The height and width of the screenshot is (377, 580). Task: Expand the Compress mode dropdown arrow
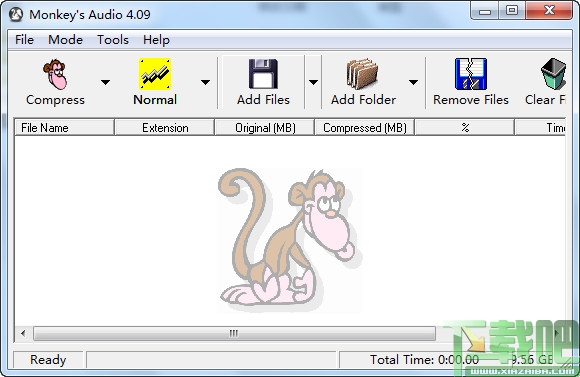105,82
